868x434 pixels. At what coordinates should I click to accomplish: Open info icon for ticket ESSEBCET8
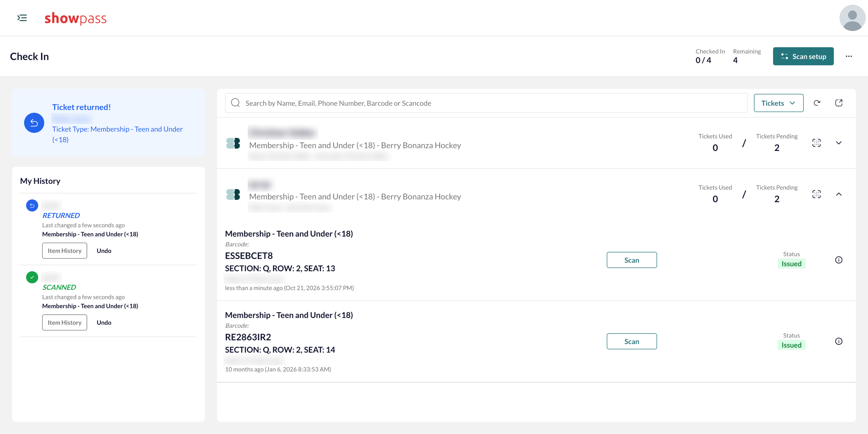839,260
